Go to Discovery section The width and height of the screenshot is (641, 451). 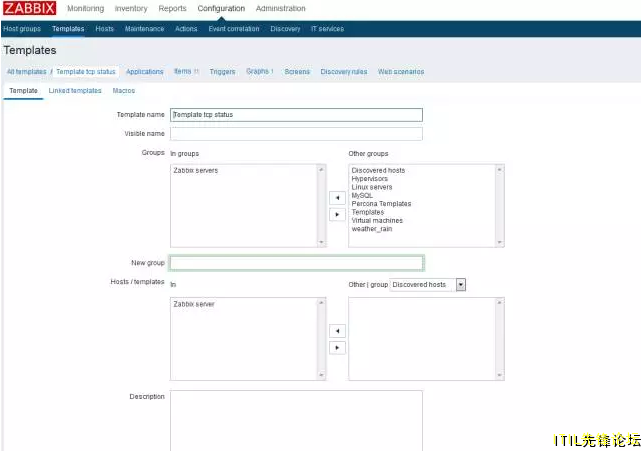click(285, 29)
